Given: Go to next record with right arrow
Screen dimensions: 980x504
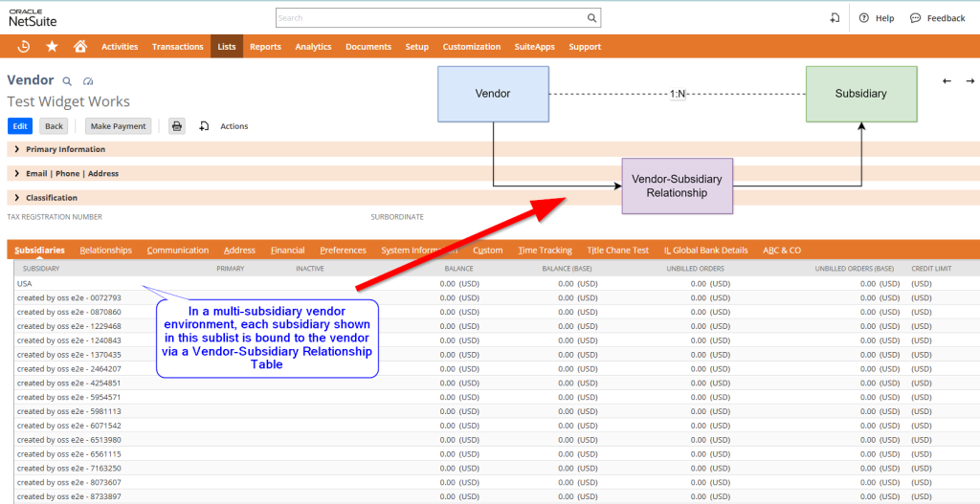Looking at the screenshot, I should point(970,81).
